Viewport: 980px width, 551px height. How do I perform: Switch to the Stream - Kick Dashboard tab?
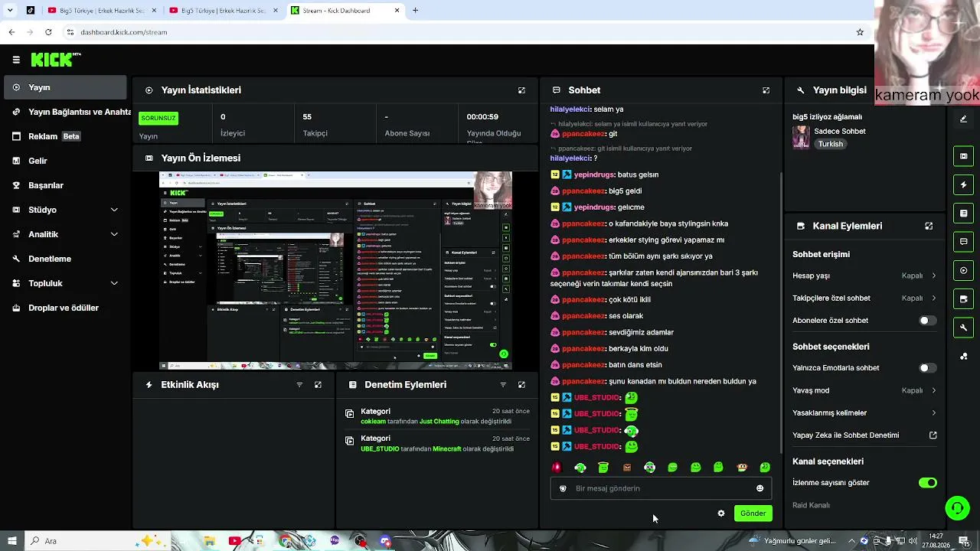point(345,11)
